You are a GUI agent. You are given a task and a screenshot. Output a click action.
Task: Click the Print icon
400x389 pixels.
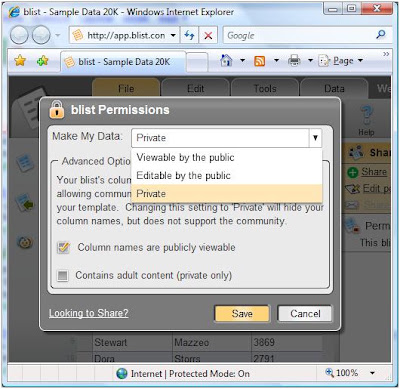[294, 61]
